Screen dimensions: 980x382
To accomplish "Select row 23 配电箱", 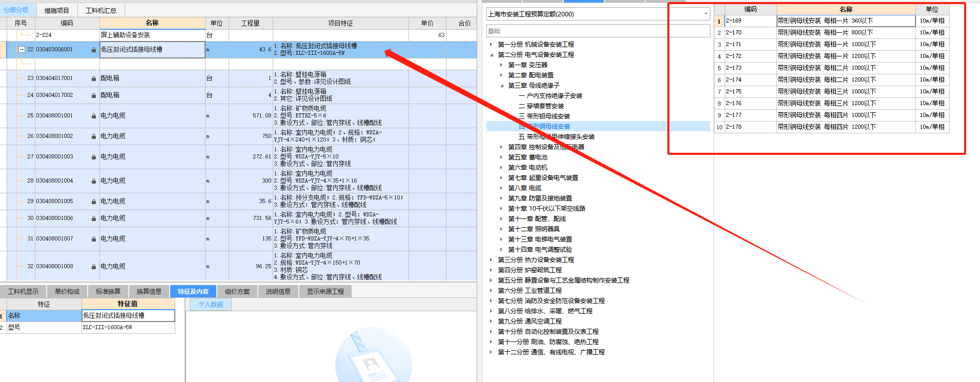I will pos(238,78).
